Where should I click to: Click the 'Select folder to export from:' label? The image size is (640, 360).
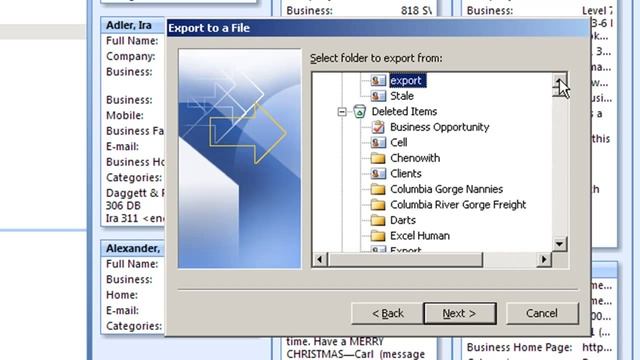(376, 58)
